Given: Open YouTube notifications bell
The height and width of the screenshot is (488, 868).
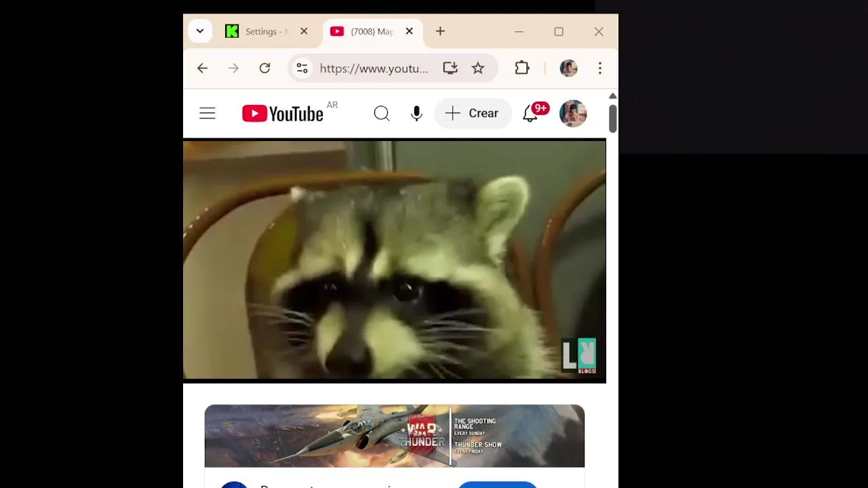Looking at the screenshot, I should tap(530, 113).
